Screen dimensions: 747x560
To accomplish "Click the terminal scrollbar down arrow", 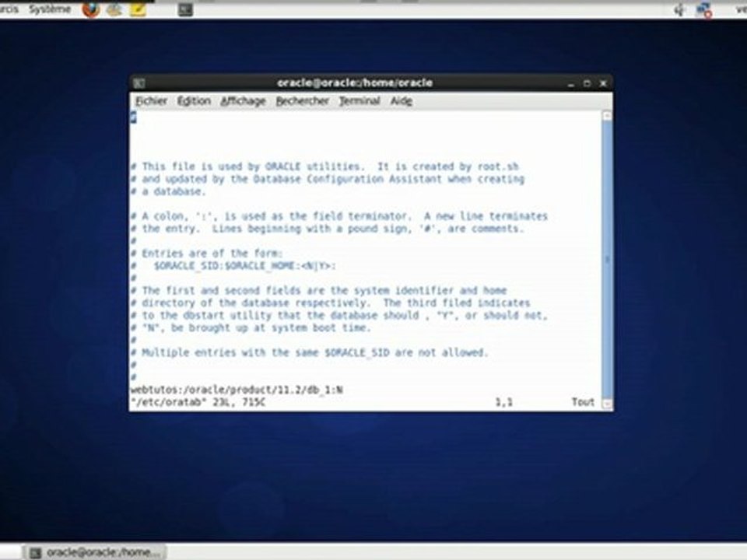I will [607, 404].
